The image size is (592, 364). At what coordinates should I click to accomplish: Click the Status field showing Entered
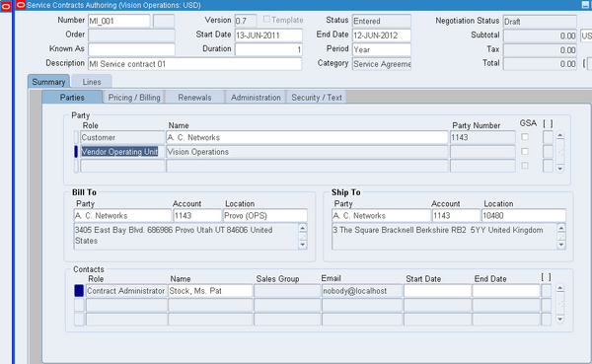[382, 21]
